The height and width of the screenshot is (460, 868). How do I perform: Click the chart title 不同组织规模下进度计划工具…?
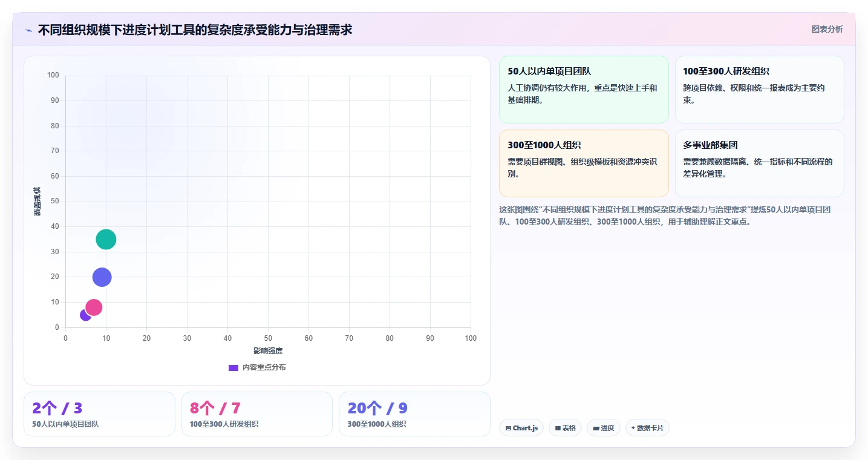pyautogui.click(x=195, y=30)
